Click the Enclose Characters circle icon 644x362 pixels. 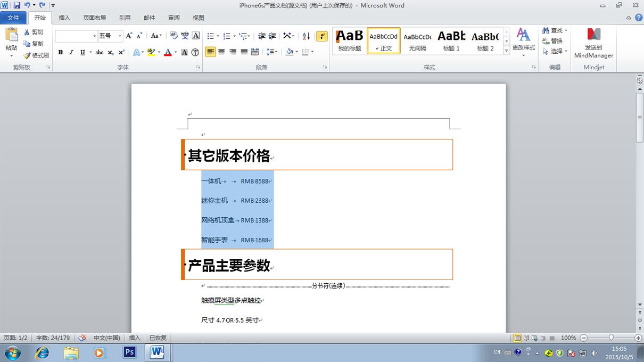click(x=195, y=52)
